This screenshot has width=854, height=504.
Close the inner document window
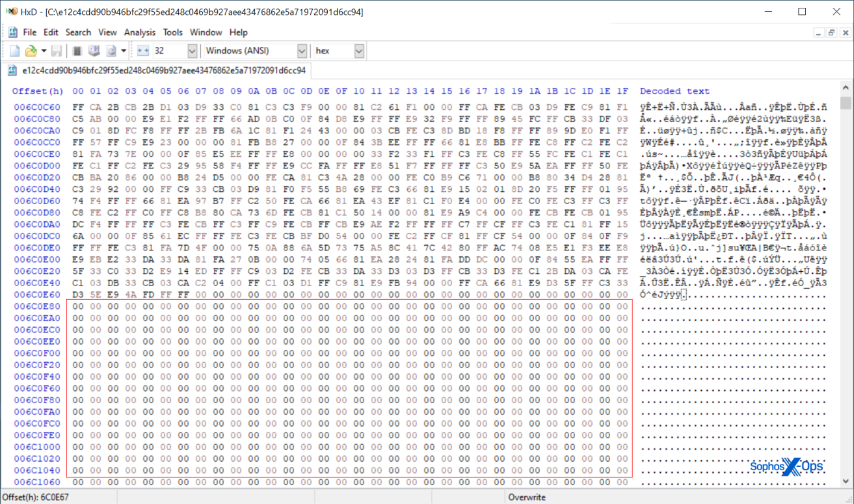pyautogui.click(x=844, y=33)
